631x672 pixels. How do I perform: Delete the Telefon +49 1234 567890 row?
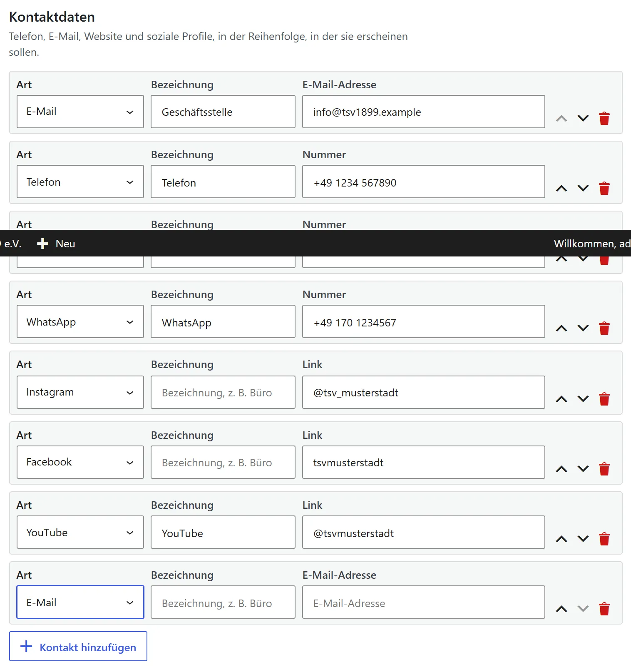[604, 188]
